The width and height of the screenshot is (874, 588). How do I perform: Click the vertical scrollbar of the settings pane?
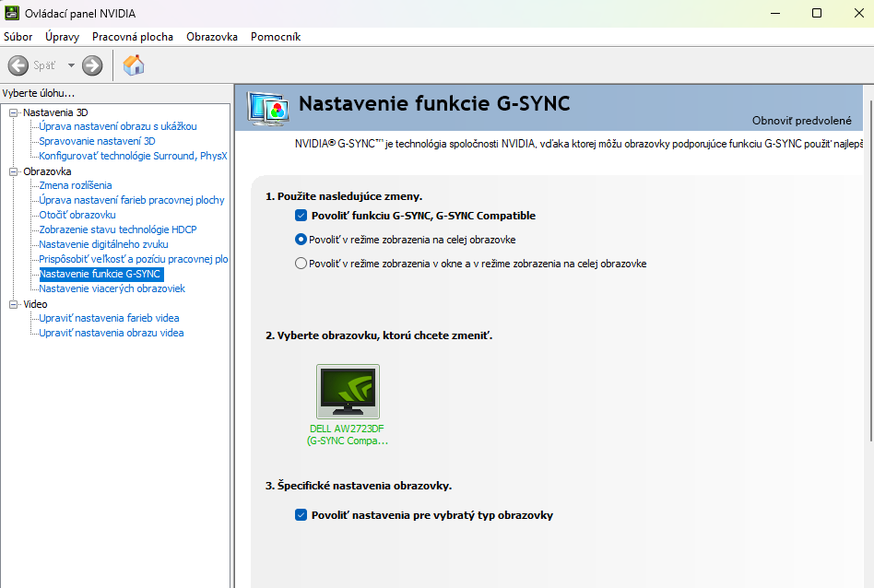pyautogui.click(x=871, y=270)
